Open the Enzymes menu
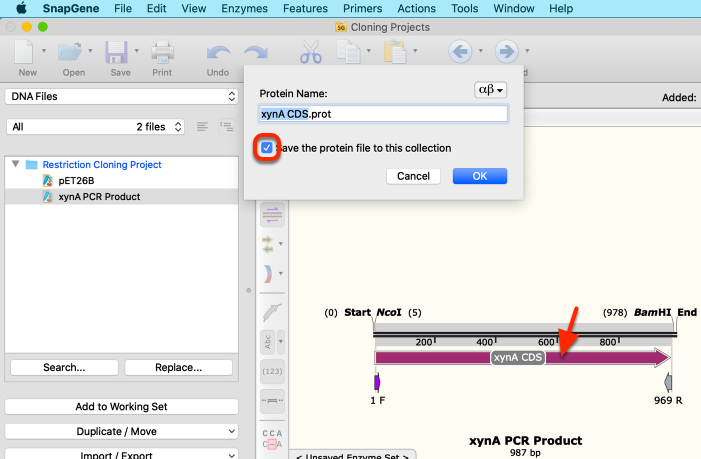701x459 pixels. [x=245, y=8]
